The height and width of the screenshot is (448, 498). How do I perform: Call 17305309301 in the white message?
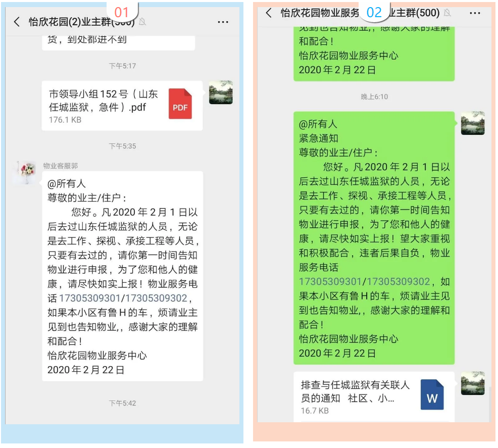click(x=89, y=298)
